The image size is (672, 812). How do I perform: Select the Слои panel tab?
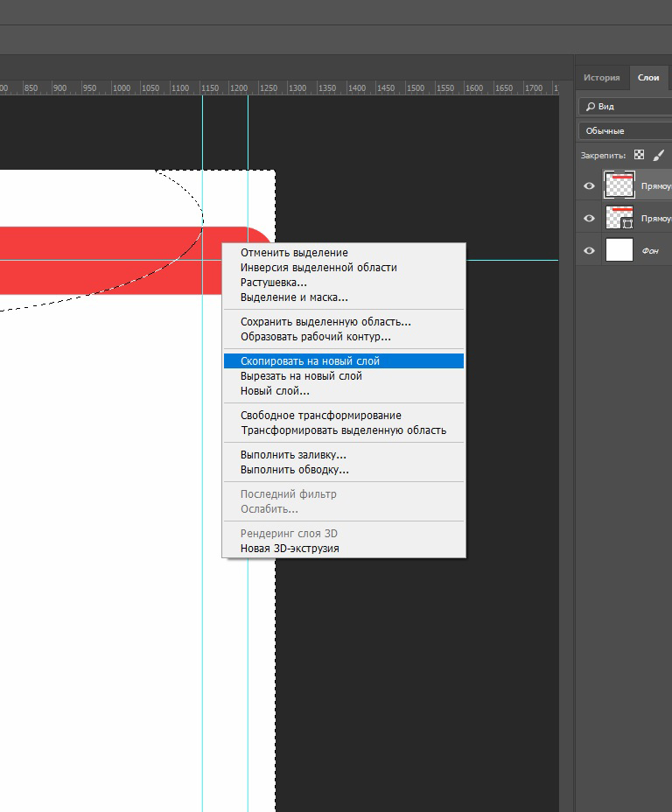coord(648,78)
